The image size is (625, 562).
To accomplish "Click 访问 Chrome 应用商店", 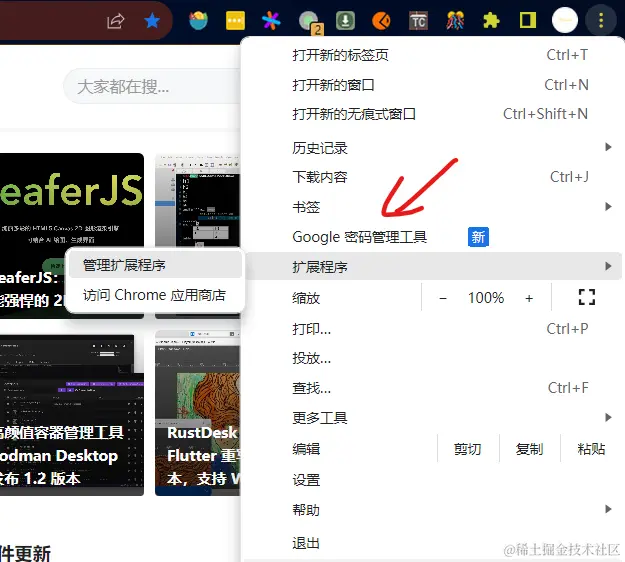I will pos(155,295).
